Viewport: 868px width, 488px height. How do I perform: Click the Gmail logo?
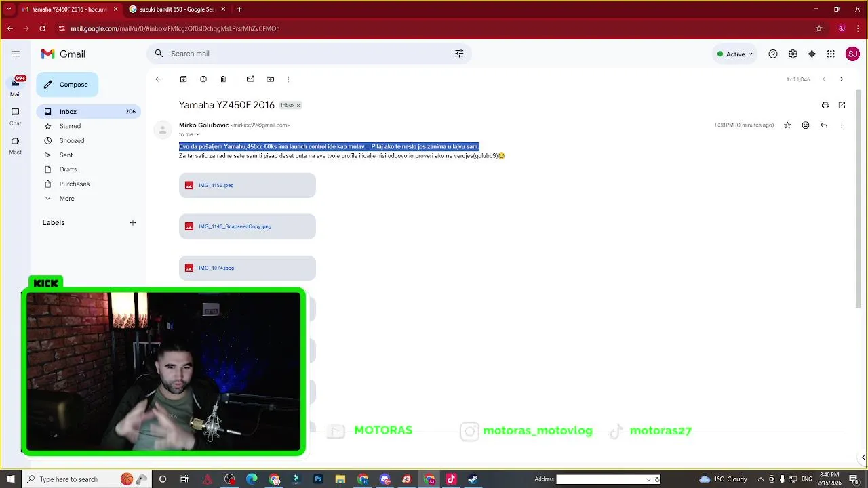point(63,54)
